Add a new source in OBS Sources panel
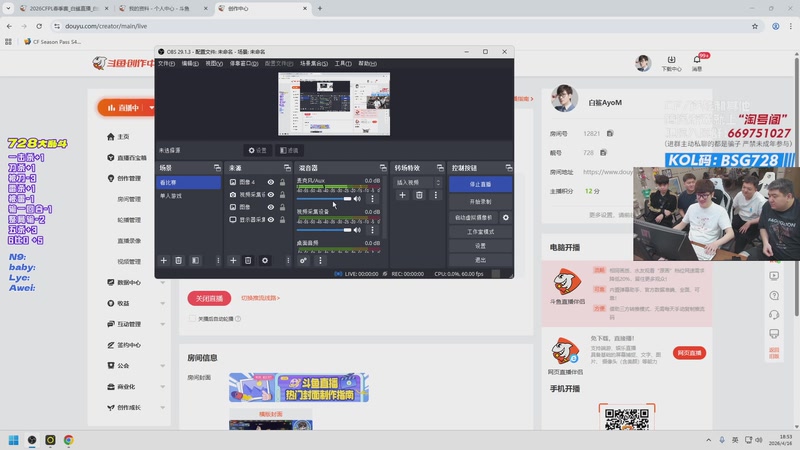The width and height of the screenshot is (800, 450). coord(233,260)
